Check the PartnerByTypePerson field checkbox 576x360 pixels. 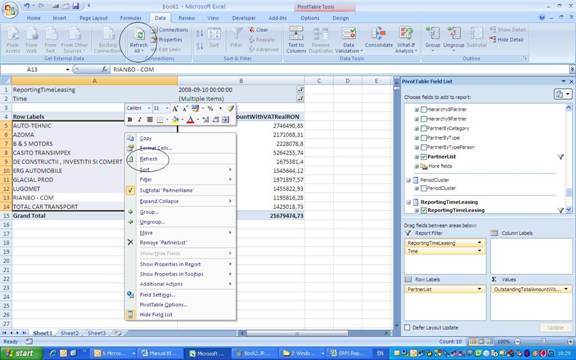click(424, 147)
